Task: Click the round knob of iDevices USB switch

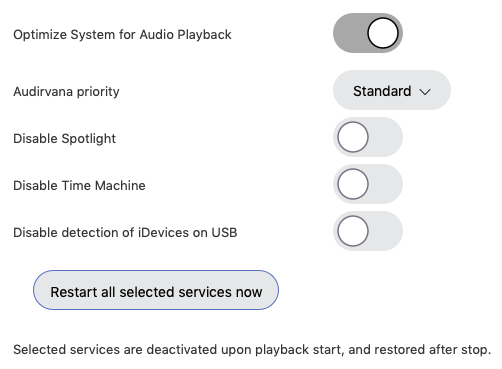Action: coord(353,231)
